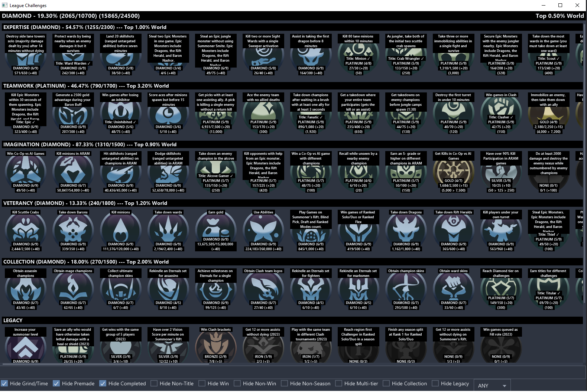Click the League Challenges window title icon

click(5, 5)
